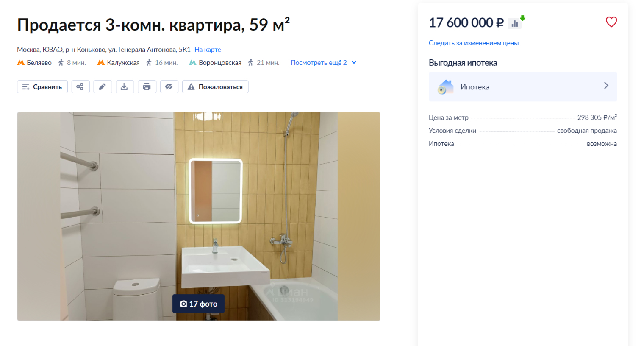This screenshot has height=346, width=644.
Task: Open the Ипотека chevron arrow
Action: point(606,86)
